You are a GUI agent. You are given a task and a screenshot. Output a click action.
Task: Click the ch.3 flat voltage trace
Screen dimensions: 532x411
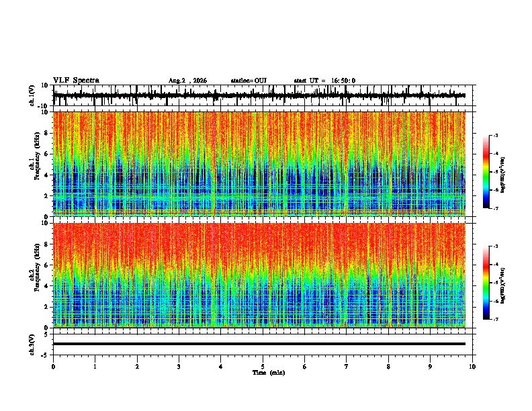[259, 344]
